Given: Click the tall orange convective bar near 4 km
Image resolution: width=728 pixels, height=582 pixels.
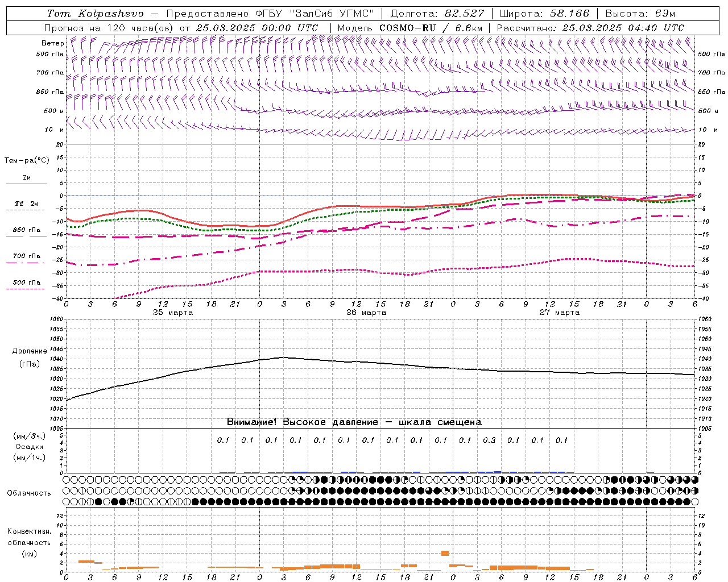Looking at the screenshot, I should click(x=445, y=553).
